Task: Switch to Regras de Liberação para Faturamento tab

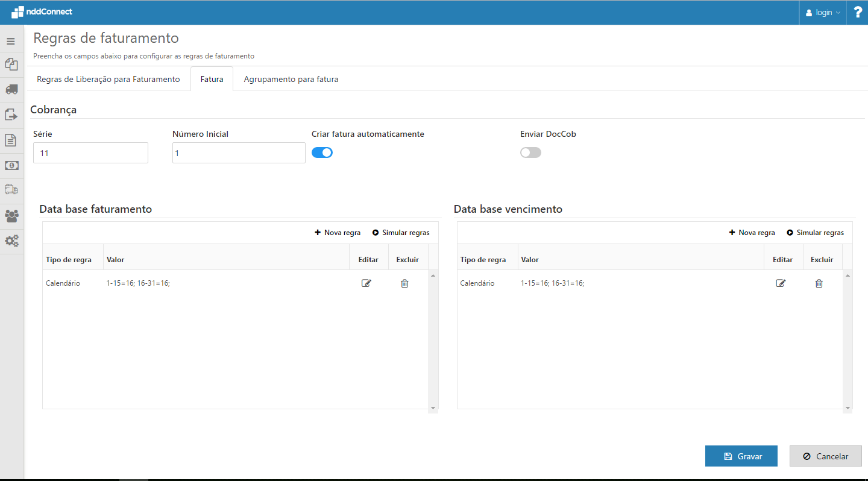Action: click(108, 79)
